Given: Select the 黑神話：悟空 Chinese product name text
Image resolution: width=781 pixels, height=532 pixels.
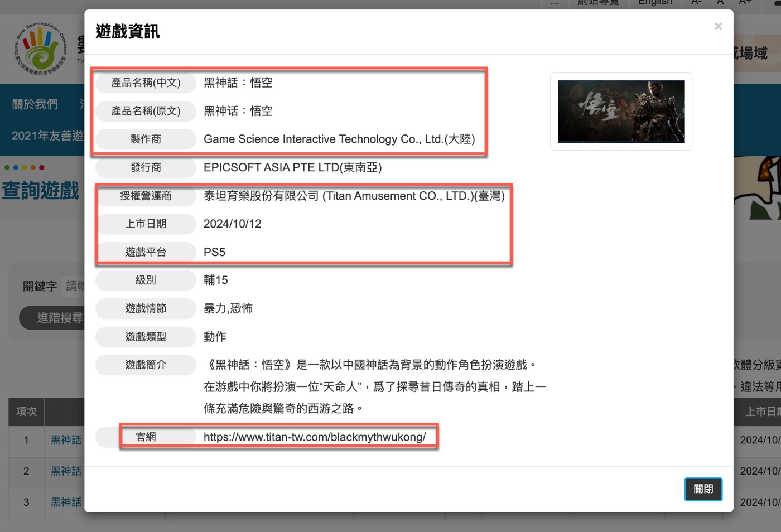Looking at the screenshot, I should (x=238, y=83).
